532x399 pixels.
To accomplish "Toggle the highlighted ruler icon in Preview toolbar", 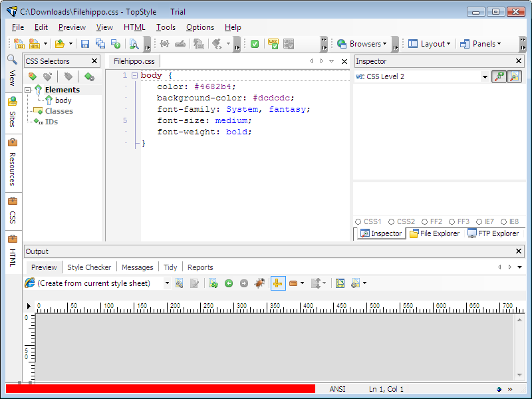I will (278, 283).
